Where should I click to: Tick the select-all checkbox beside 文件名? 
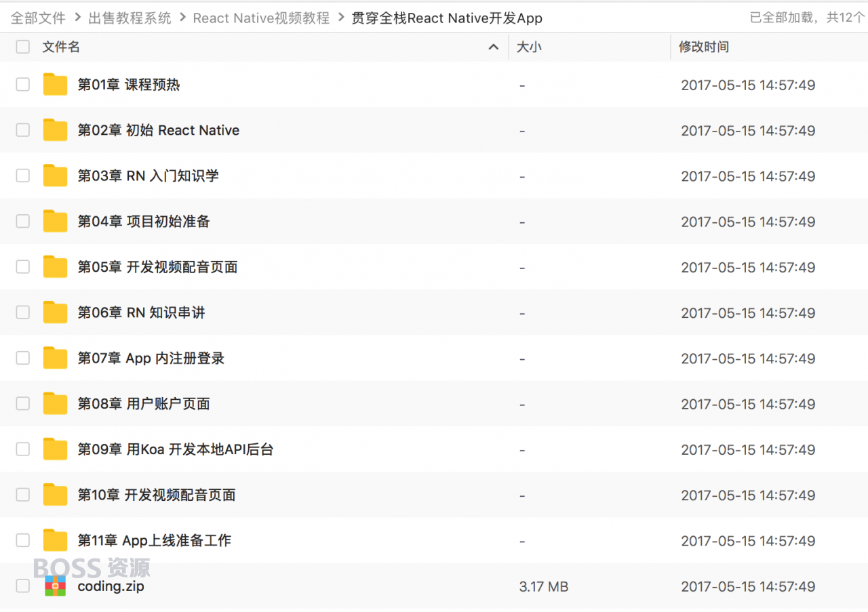[23, 47]
